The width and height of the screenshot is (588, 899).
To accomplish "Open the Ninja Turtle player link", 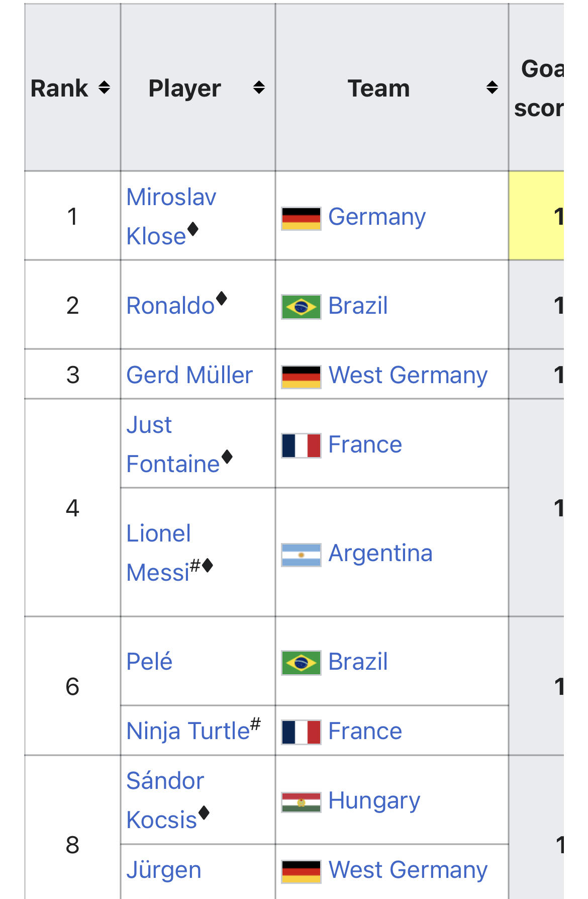I will 188,731.
